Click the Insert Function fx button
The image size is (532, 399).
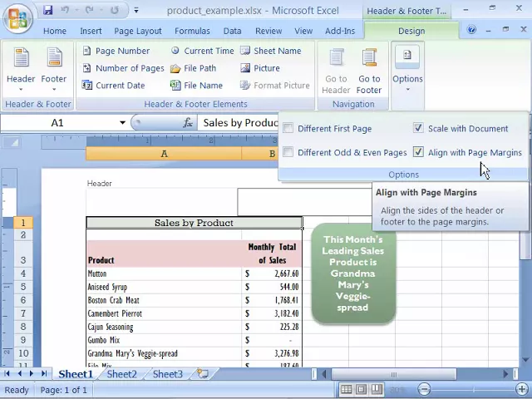pos(188,122)
